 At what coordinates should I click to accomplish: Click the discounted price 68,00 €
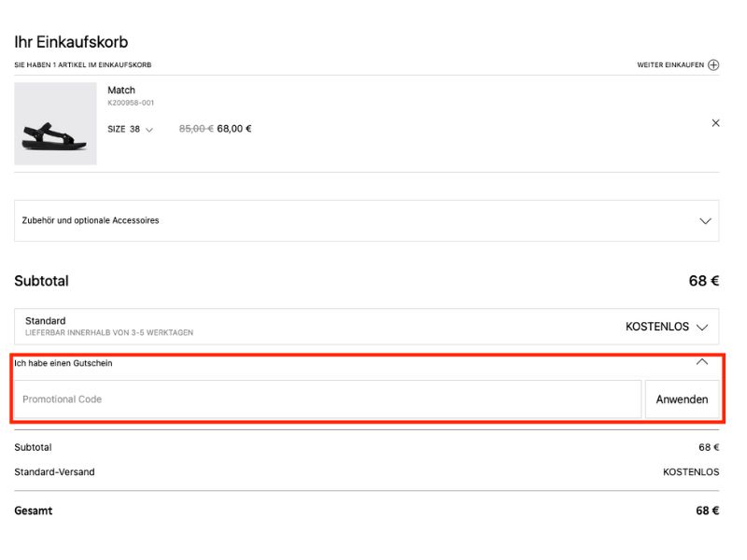click(x=234, y=130)
